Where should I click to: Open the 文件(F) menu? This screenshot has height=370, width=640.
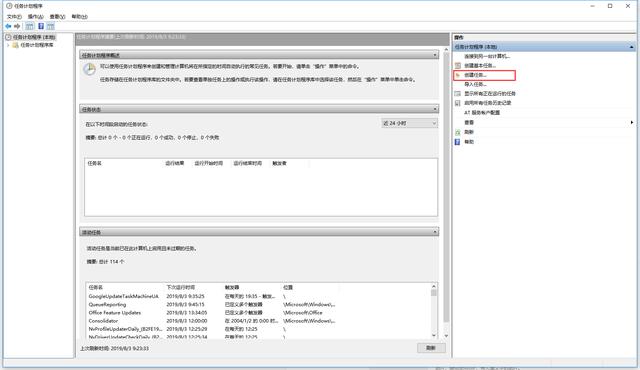pos(14,17)
